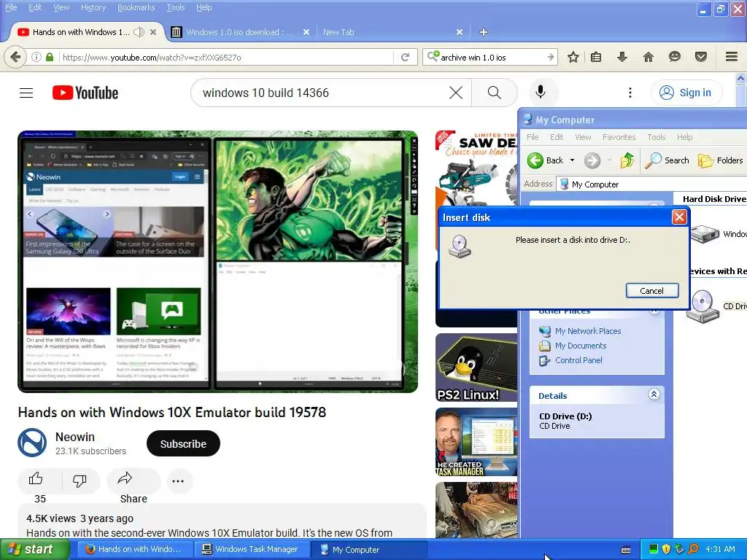The image size is (747, 560).
Task: Open the Neowin channel avatar
Action: [x=32, y=443]
